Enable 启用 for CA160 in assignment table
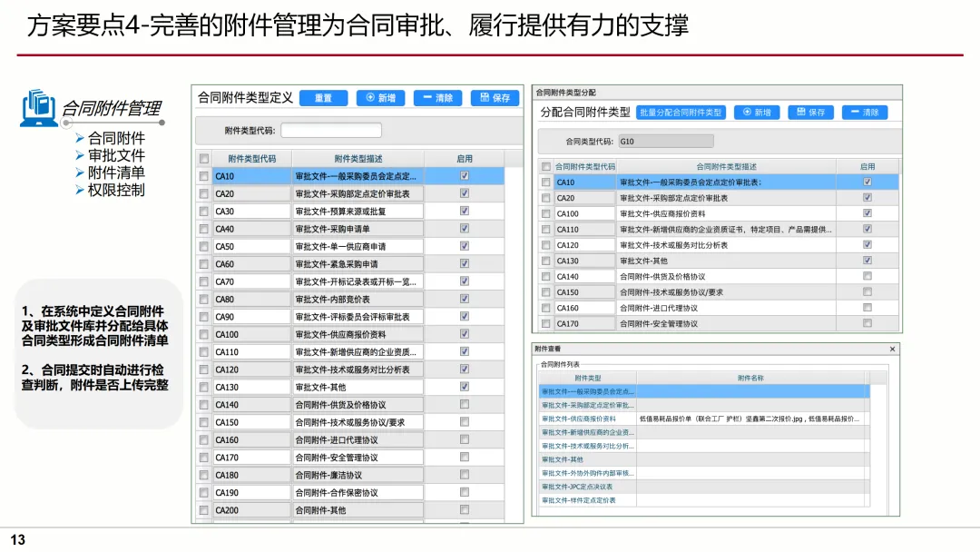Screen dimensions: 980x552 pyautogui.click(x=867, y=307)
